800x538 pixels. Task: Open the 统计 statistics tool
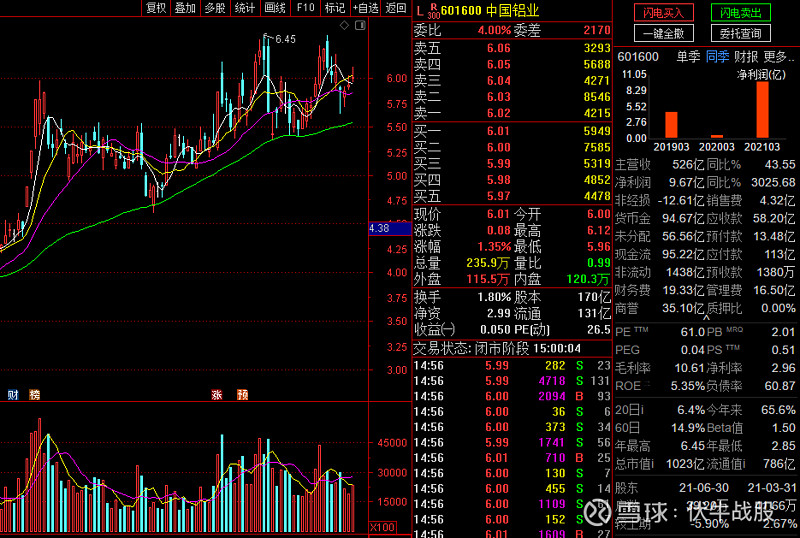pos(244,8)
